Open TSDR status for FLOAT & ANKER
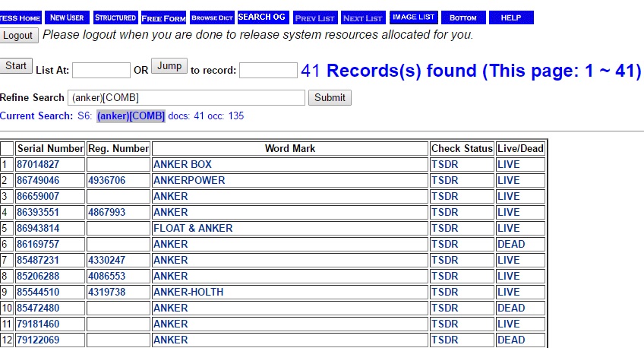Image resolution: width=644 pixels, height=348 pixels. click(444, 228)
